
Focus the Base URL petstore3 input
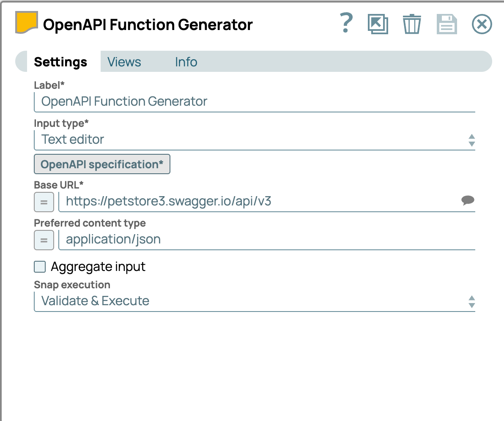[x=258, y=201]
